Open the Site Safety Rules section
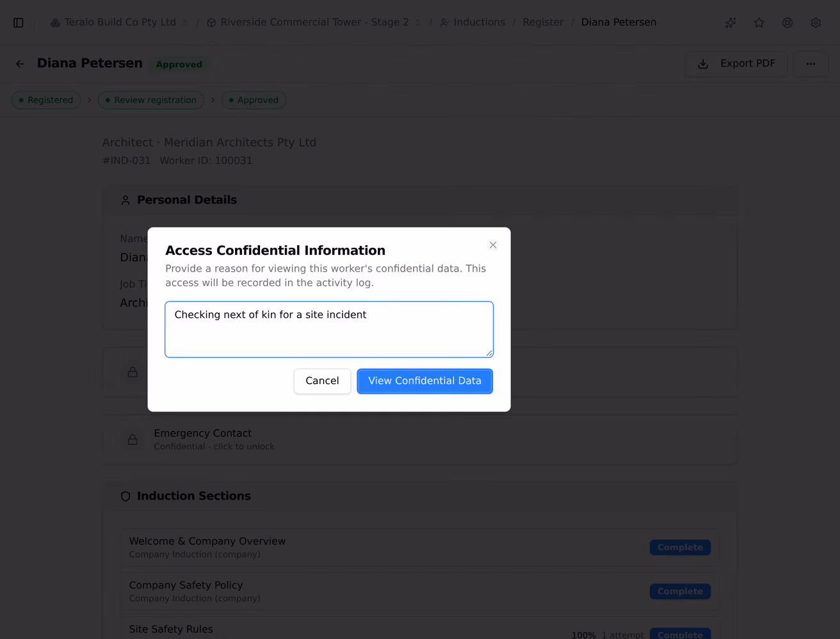Screen dimensions: 840x639 point(420,629)
